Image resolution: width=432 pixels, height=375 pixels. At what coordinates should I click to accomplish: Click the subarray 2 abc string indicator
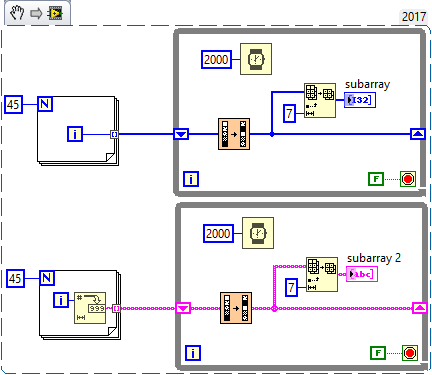coord(362,274)
